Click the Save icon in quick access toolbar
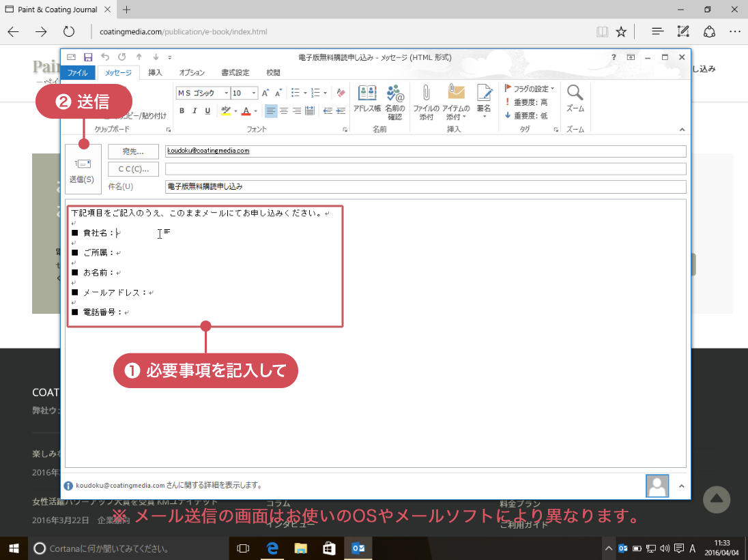Image resolution: width=748 pixels, height=560 pixels. pyautogui.click(x=88, y=57)
